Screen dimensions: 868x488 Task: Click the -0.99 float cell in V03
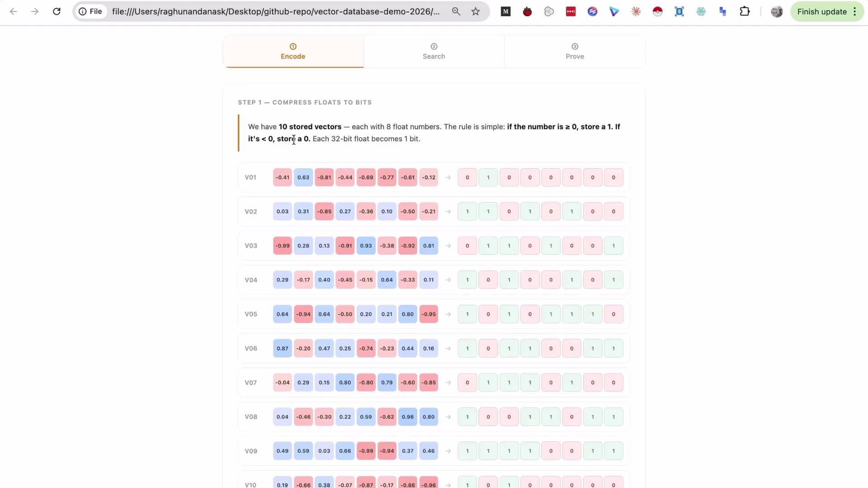coord(283,246)
